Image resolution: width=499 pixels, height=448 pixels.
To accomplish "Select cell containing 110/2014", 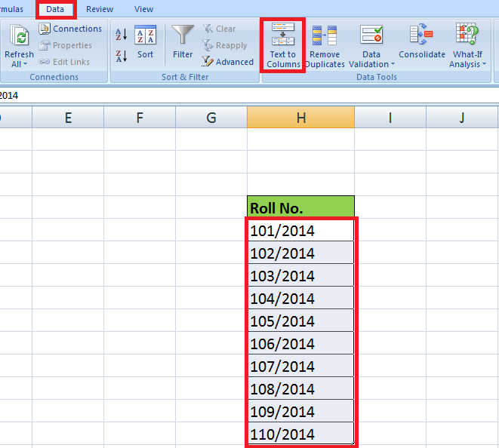I will (x=300, y=434).
